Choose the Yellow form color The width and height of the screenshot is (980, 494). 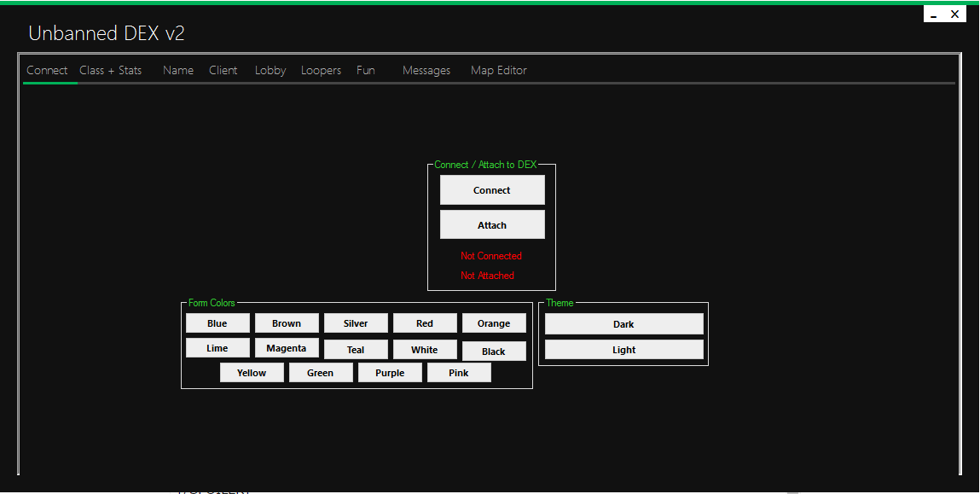(252, 373)
